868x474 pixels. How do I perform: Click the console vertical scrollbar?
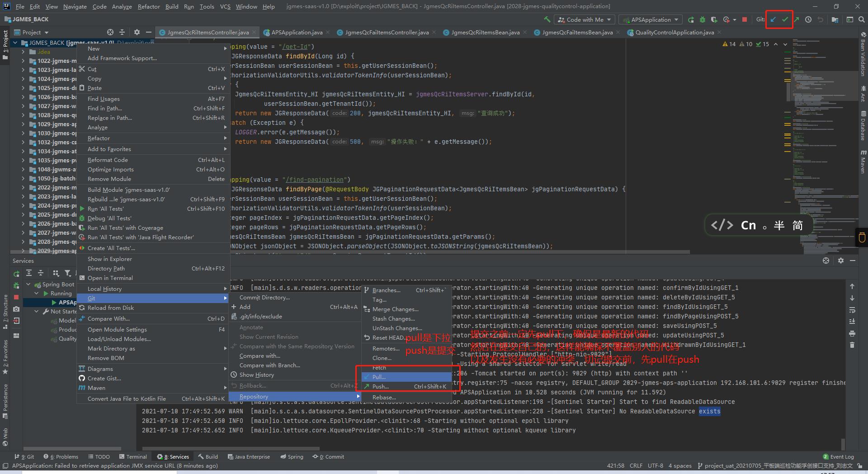(x=843, y=444)
